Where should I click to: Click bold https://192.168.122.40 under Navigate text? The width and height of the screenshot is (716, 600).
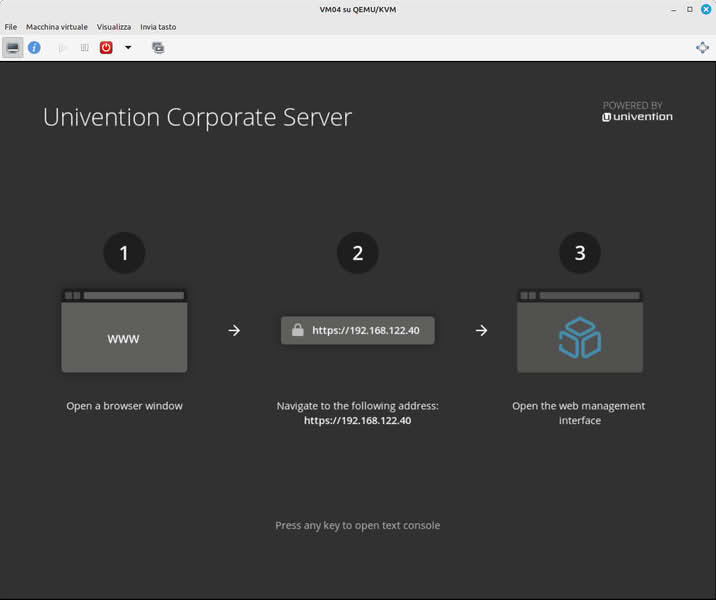pos(358,421)
